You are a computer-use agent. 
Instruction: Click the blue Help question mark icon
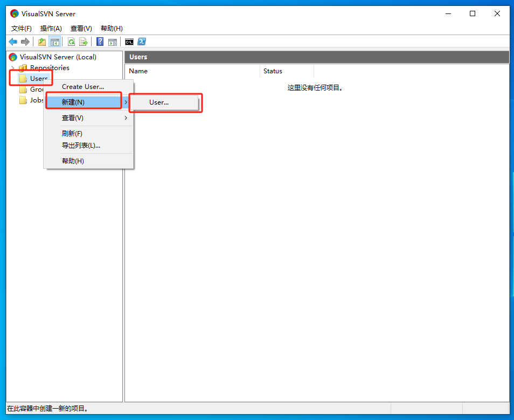pyautogui.click(x=100, y=42)
